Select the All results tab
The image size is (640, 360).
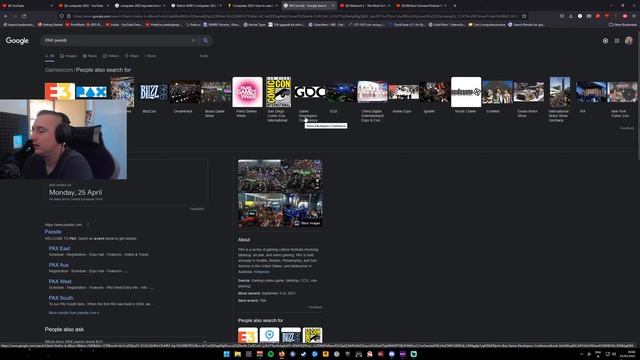50,56
